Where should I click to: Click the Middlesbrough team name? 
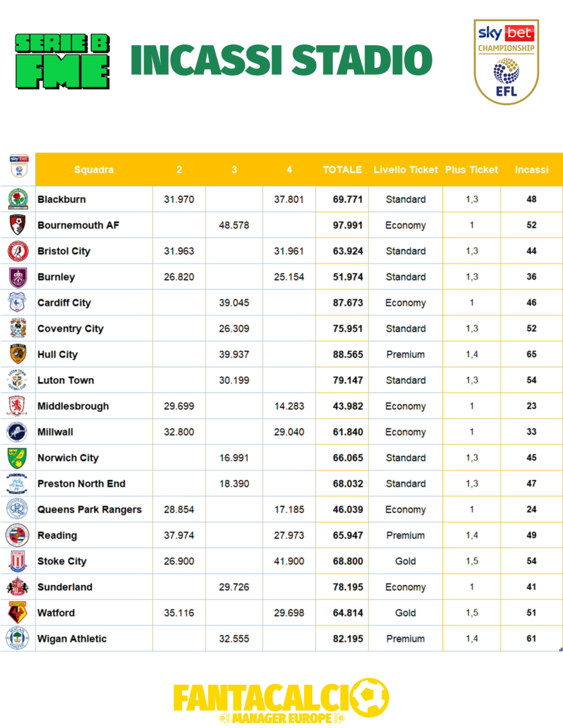(x=73, y=406)
